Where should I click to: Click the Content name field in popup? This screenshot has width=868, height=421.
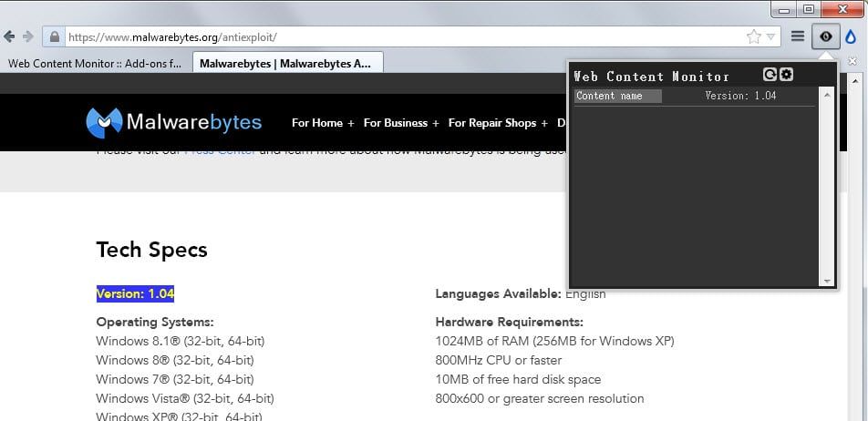point(618,96)
